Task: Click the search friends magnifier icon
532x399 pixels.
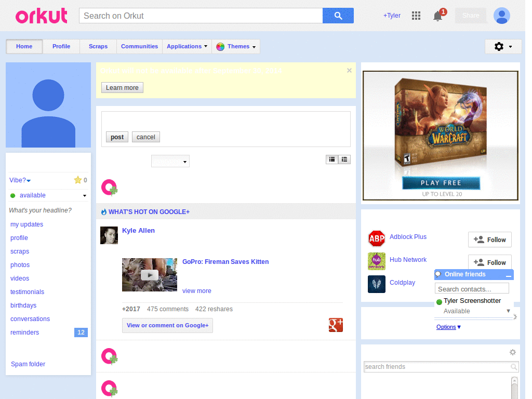Action: coord(514,367)
